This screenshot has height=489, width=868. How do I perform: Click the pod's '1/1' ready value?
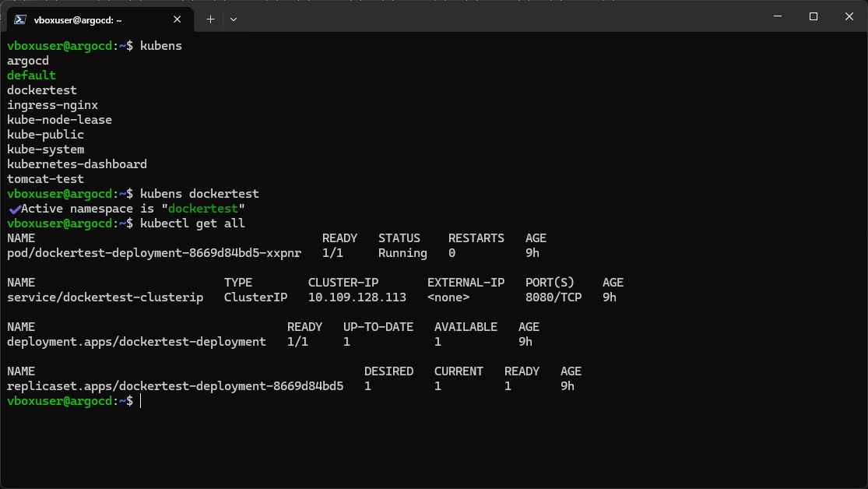(332, 253)
